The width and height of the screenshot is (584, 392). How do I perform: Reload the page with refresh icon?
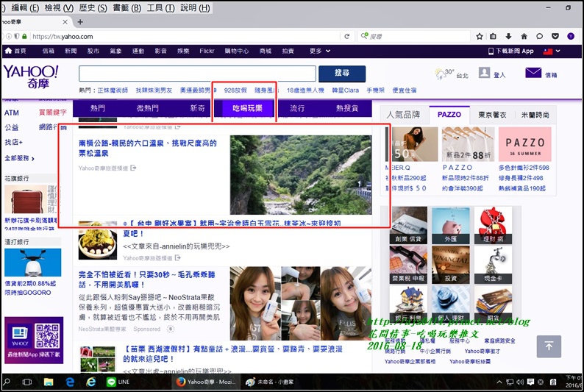click(346, 36)
